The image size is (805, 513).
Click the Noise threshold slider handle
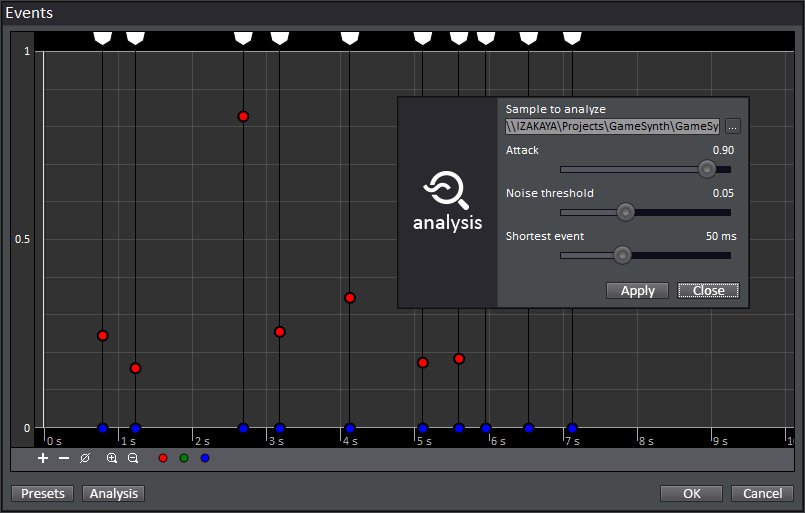point(626,211)
